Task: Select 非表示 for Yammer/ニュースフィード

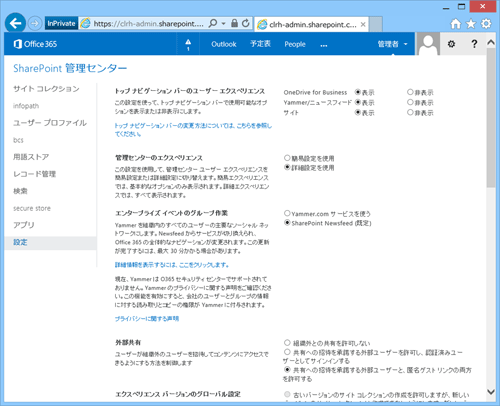Action: tap(410, 102)
